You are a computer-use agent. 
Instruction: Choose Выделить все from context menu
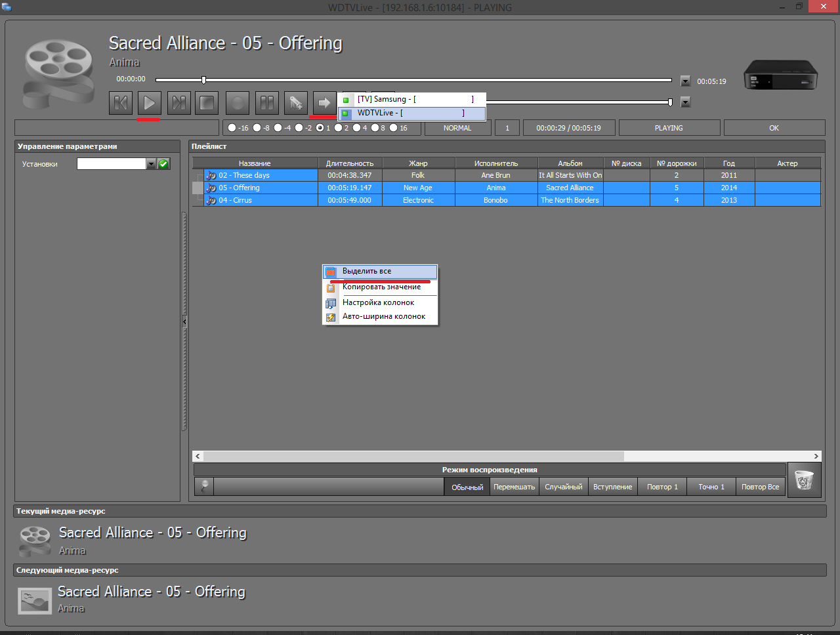click(367, 272)
